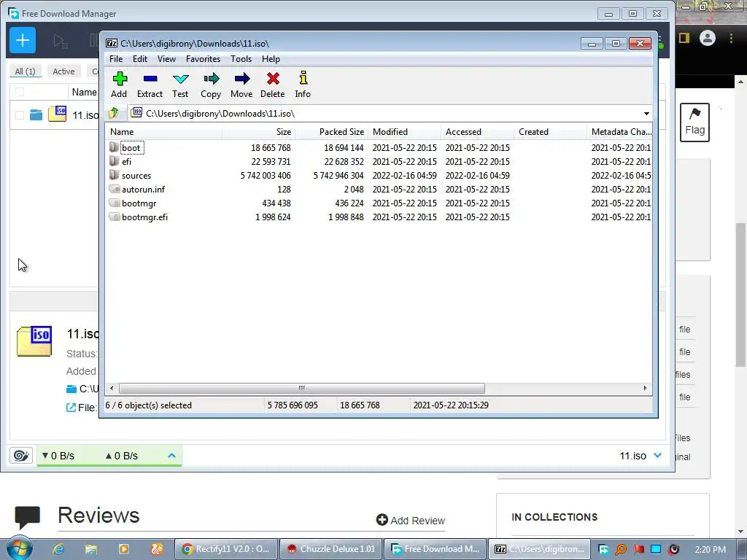The height and width of the screenshot is (560, 747).
Task: Expand the 11.iso chevron at bottom right
Action: tap(658, 456)
